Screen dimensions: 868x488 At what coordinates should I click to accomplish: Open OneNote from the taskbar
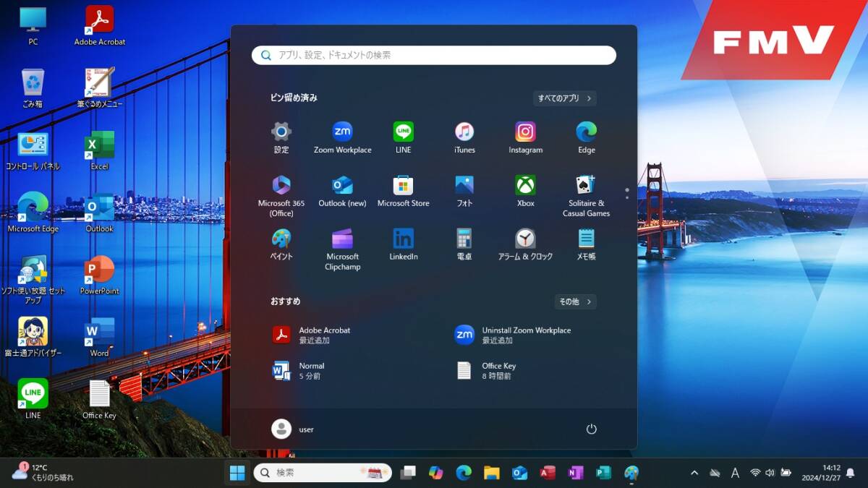576,473
